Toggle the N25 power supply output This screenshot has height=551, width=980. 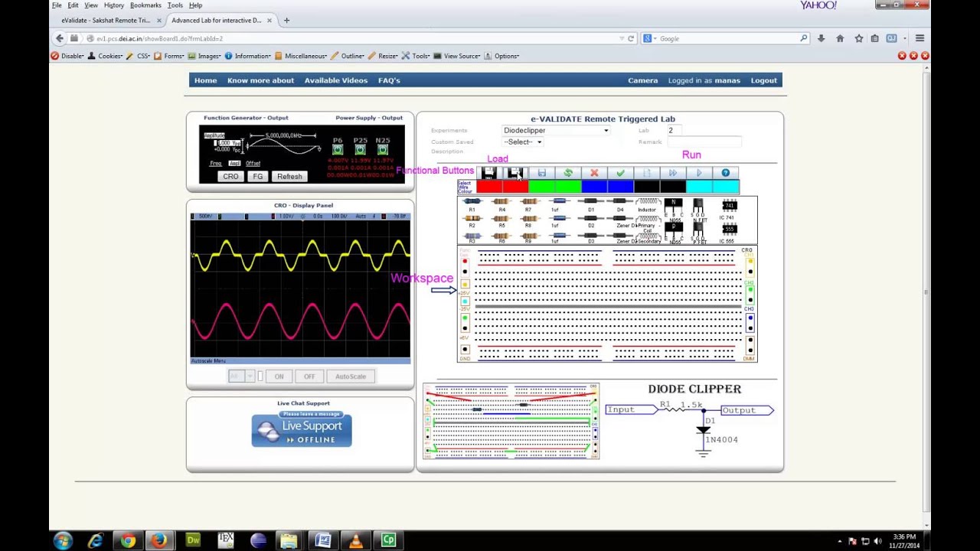(382, 149)
